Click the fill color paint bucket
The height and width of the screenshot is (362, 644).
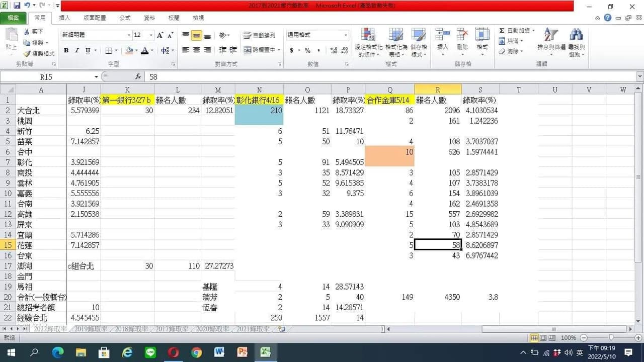pyautogui.click(x=129, y=50)
